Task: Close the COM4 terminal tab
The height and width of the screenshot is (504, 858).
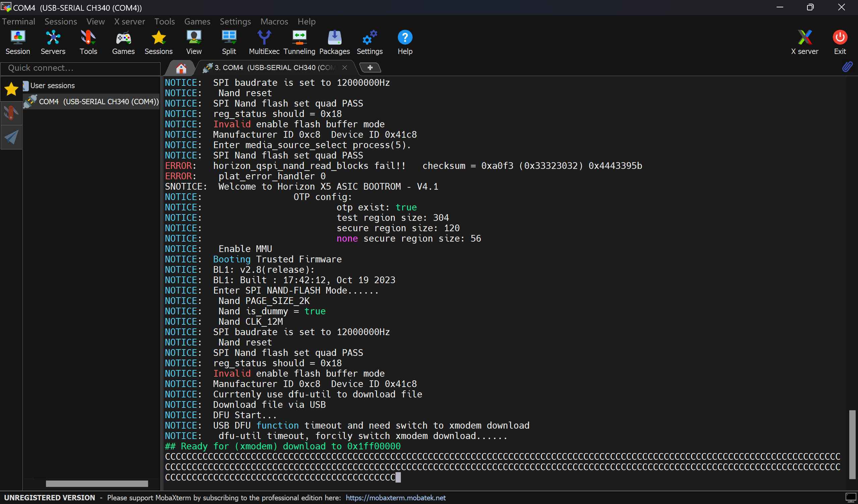Action: (345, 67)
